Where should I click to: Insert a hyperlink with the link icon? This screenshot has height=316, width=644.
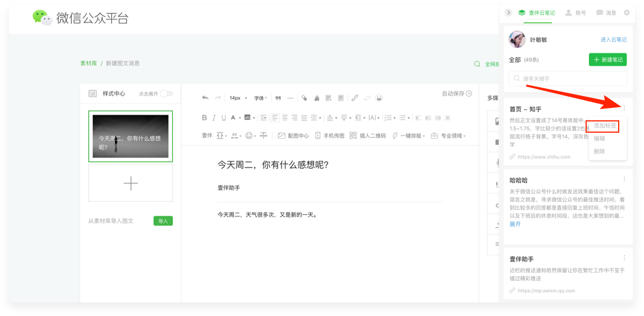pyautogui.click(x=355, y=98)
